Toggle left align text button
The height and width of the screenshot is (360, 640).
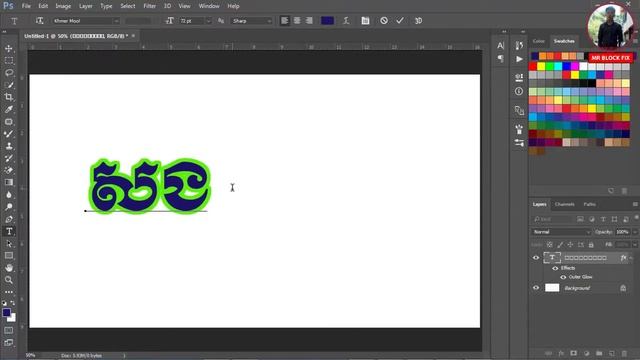tap(285, 21)
